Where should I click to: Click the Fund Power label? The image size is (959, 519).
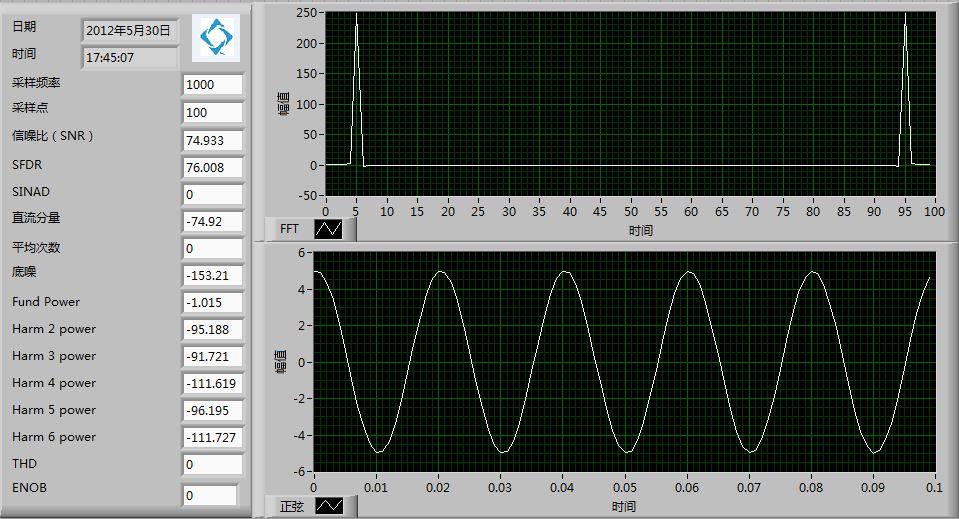(x=46, y=301)
